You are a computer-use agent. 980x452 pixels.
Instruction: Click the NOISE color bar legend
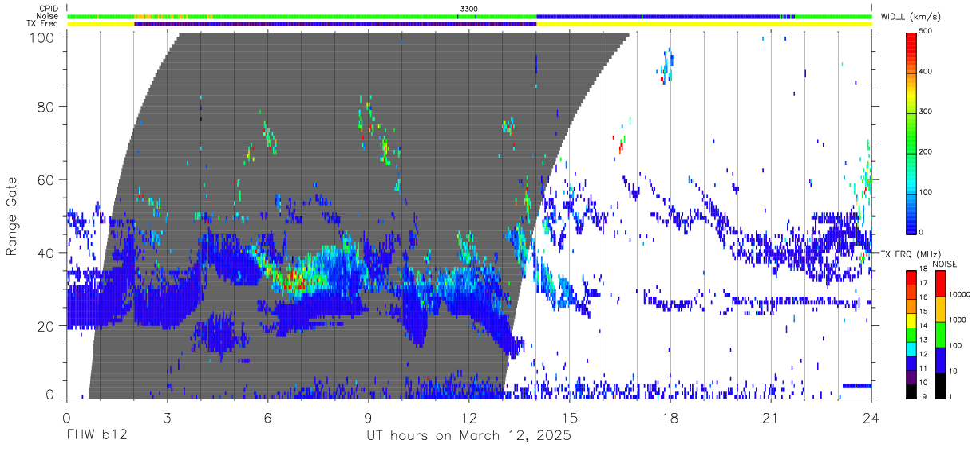point(939,333)
